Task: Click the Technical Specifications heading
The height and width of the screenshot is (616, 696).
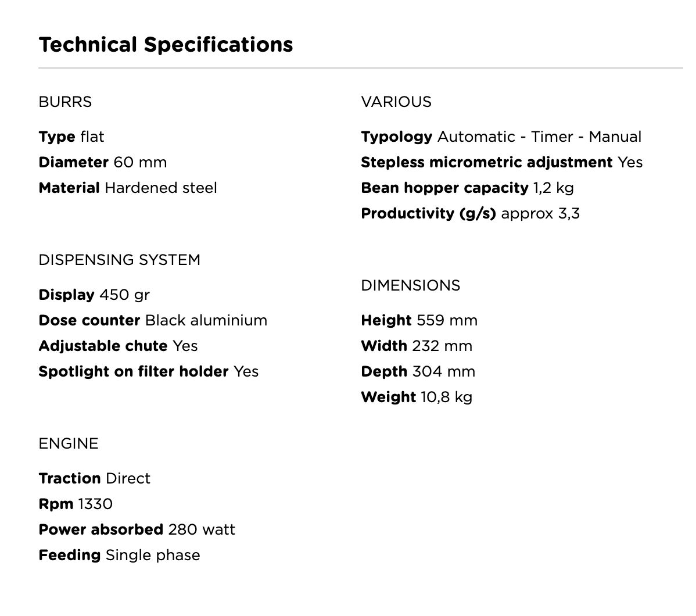Action: 166,45
